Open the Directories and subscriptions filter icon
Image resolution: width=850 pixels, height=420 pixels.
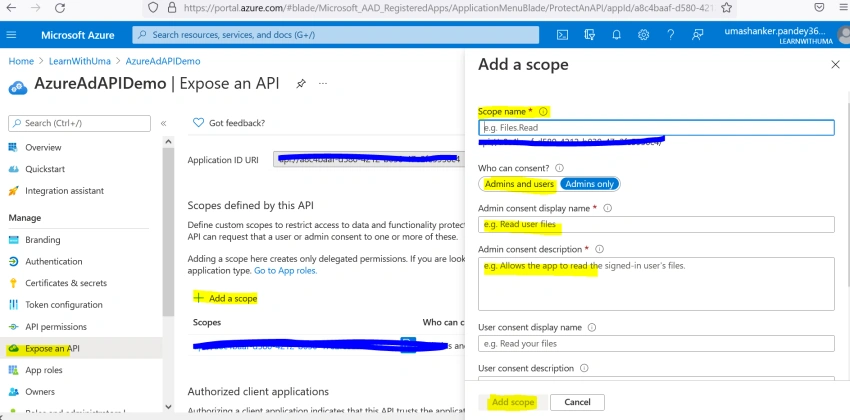click(x=590, y=35)
